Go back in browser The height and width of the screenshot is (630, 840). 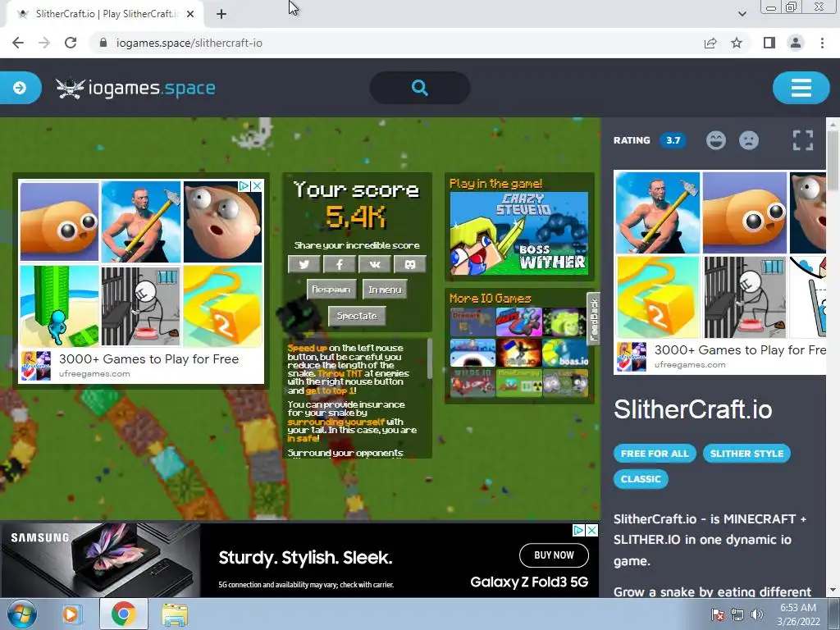[18, 43]
